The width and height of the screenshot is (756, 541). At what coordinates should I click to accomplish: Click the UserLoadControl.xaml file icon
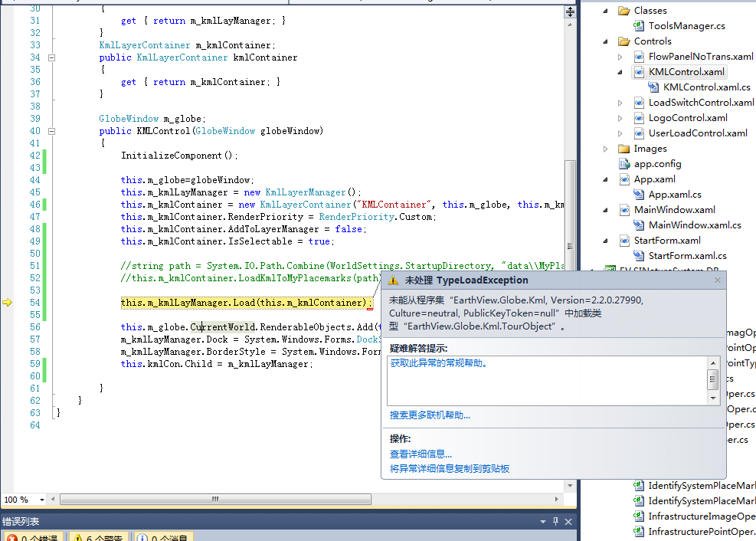click(x=638, y=133)
